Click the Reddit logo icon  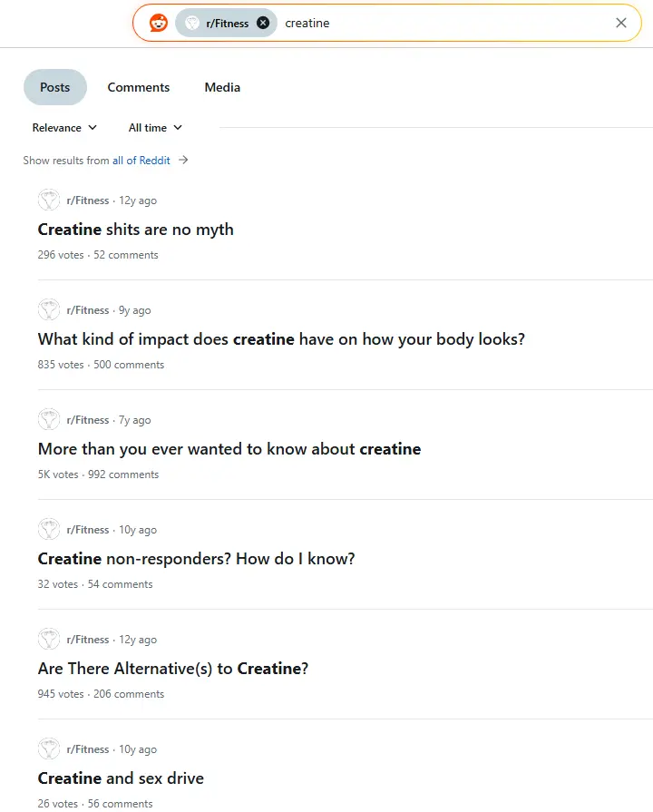tap(159, 24)
